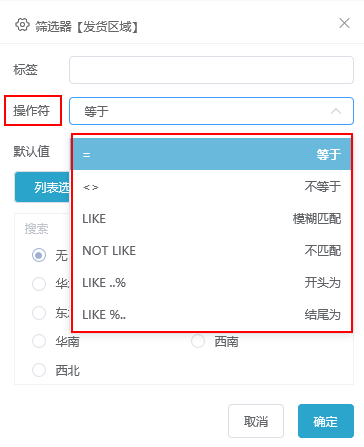Select the 西南 radio button

(198, 341)
